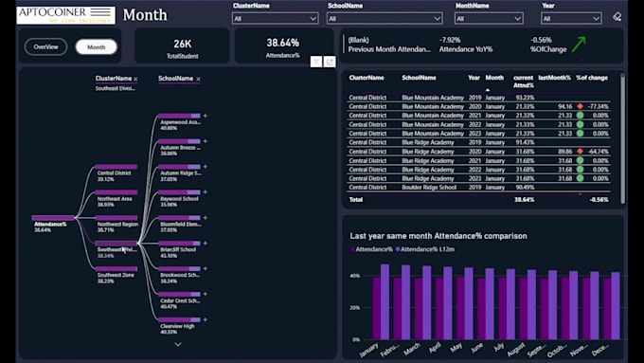Image resolution: width=644 pixels, height=363 pixels.
Task: Click the eraser clear-all-slicers icon
Action: (x=617, y=16)
